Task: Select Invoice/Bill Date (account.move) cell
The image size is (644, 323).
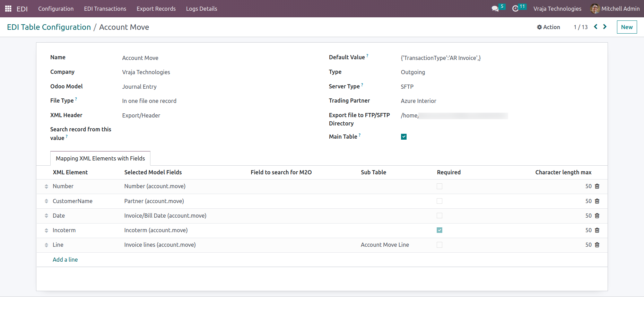Action: click(x=165, y=216)
